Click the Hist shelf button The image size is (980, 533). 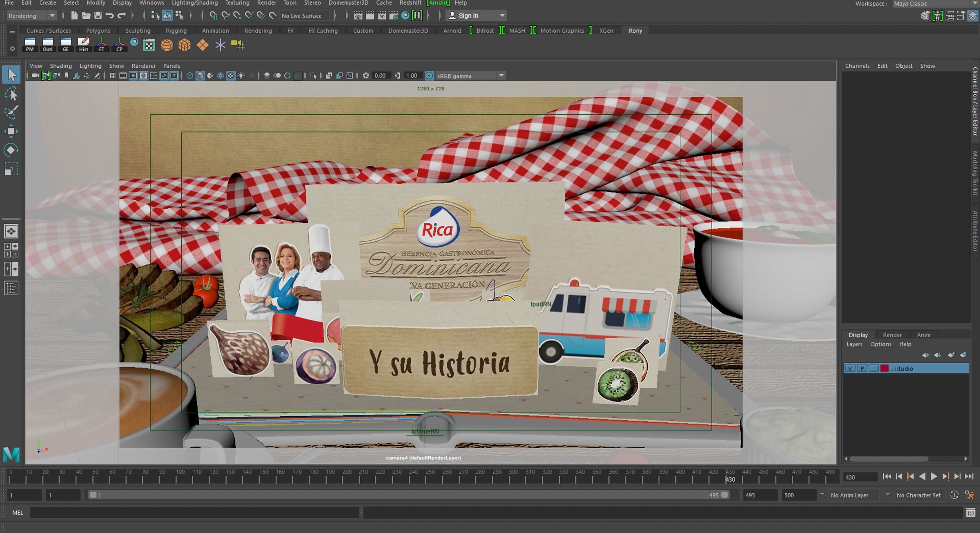pos(83,44)
